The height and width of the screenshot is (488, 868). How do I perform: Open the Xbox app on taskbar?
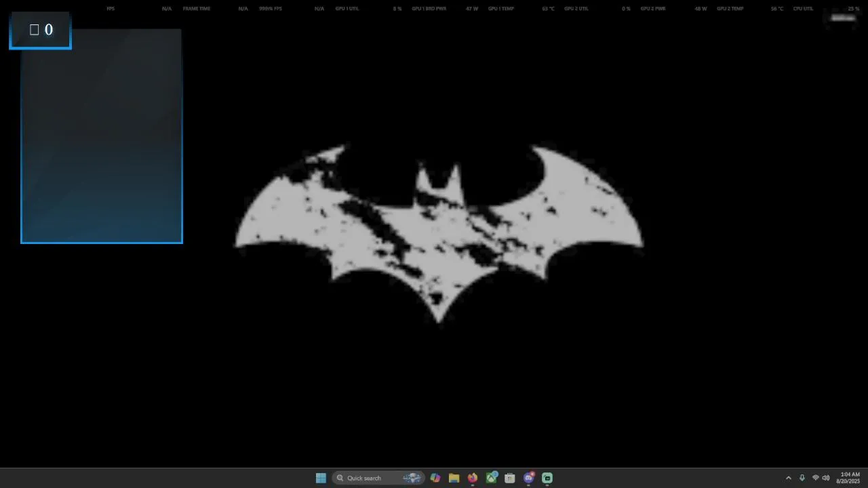tap(491, 478)
